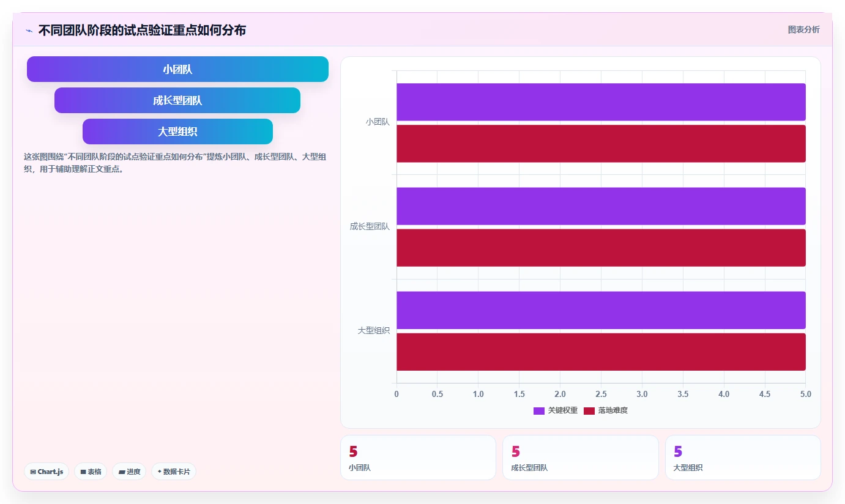Toggle the 关键权重 legend swatch
Viewport: 845px width, 504px height.
[x=539, y=410]
